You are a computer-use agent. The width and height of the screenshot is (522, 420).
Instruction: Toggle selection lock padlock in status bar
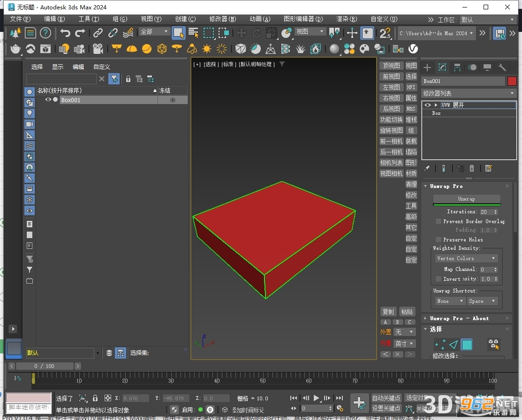coord(95,398)
